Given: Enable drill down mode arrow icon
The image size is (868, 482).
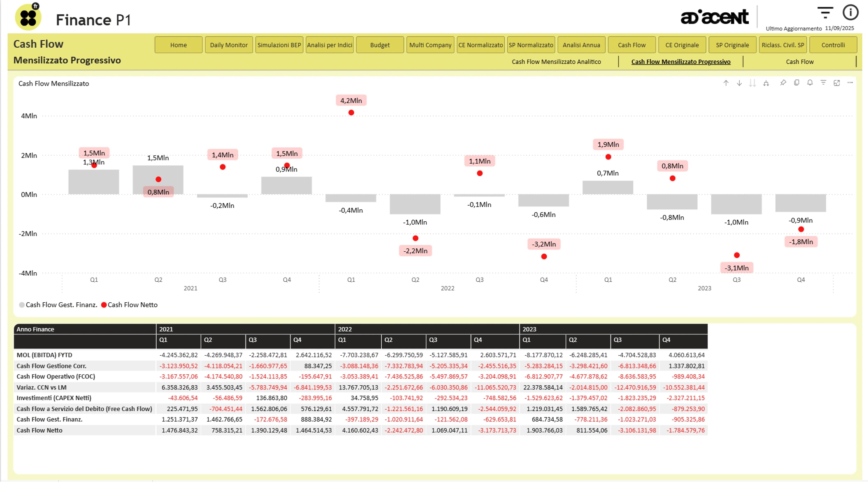Looking at the screenshot, I should pos(739,83).
